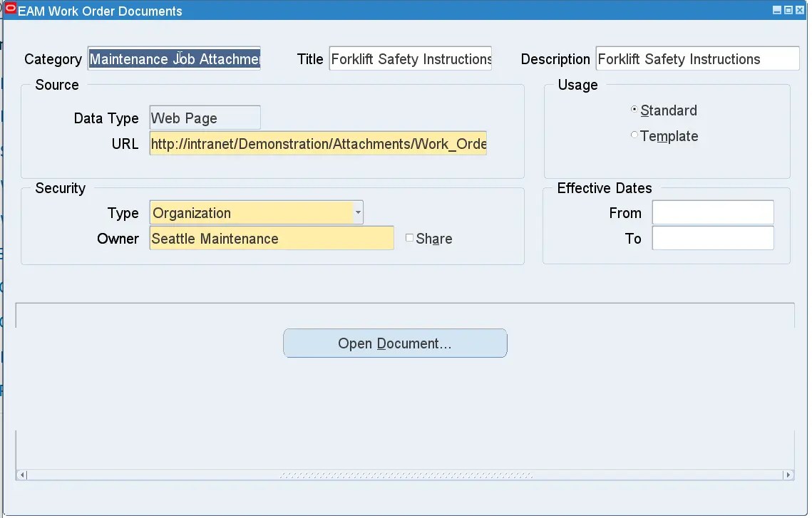Click the From effective date field
The width and height of the screenshot is (812, 518).
coord(712,212)
